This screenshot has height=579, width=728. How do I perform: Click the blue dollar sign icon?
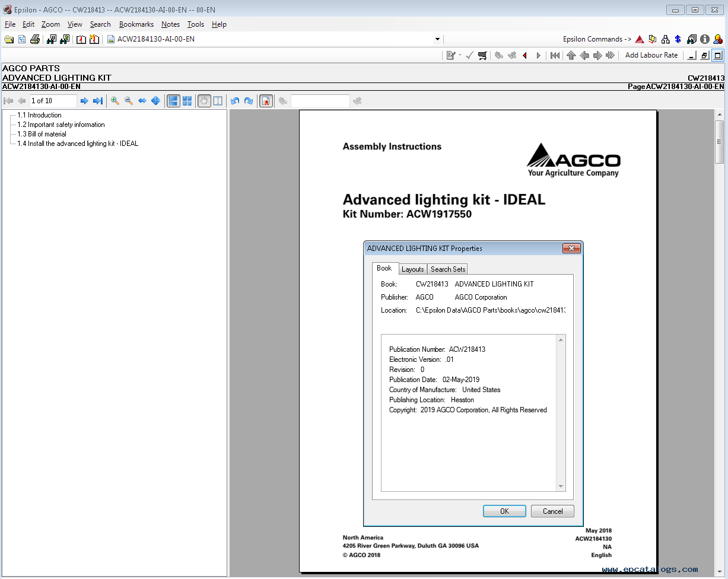[678, 39]
